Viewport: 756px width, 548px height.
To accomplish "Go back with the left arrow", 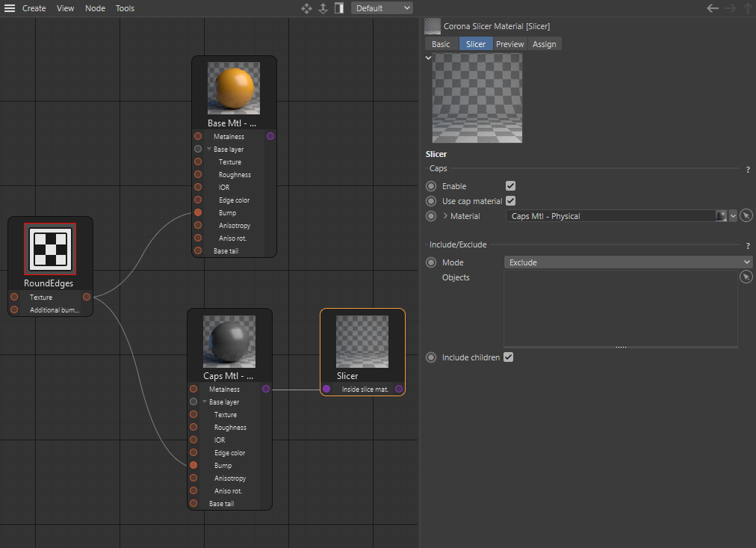I will 713,8.
